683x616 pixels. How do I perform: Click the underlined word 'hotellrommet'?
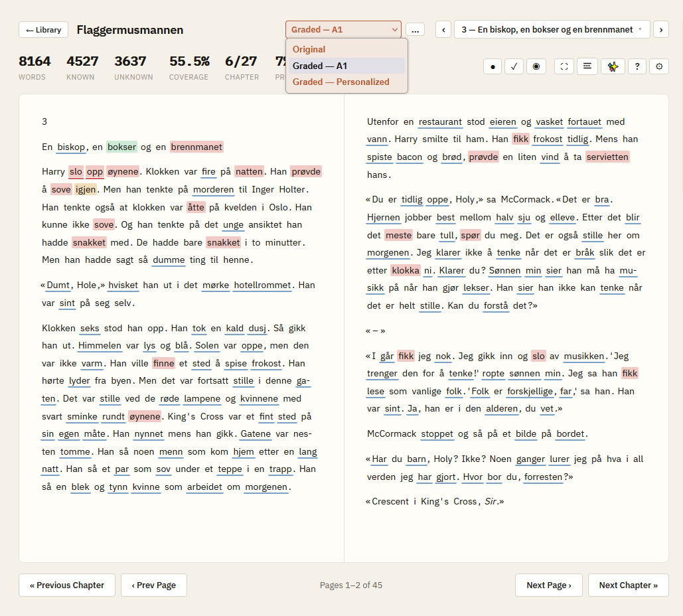point(262,285)
